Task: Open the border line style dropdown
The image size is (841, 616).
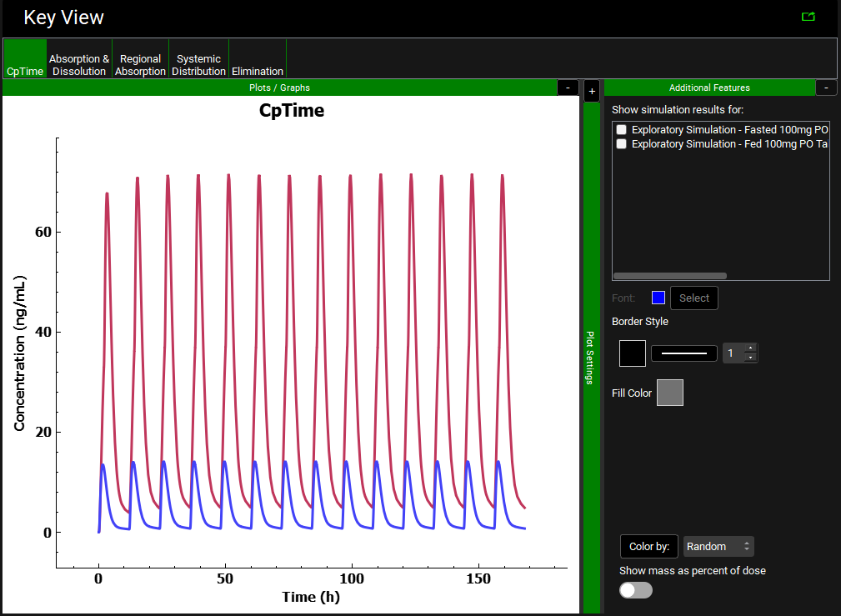Action: tap(683, 353)
